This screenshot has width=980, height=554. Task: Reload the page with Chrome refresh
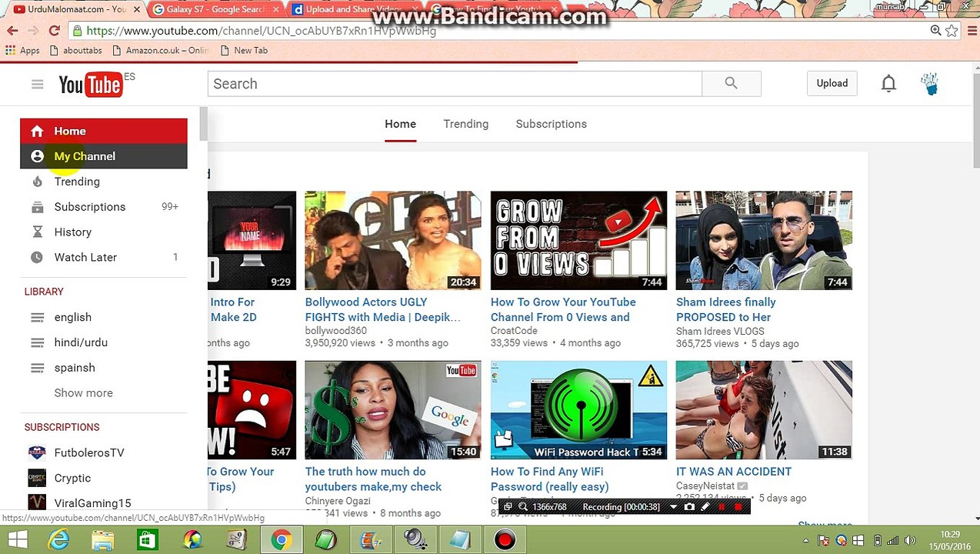[54, 31]
